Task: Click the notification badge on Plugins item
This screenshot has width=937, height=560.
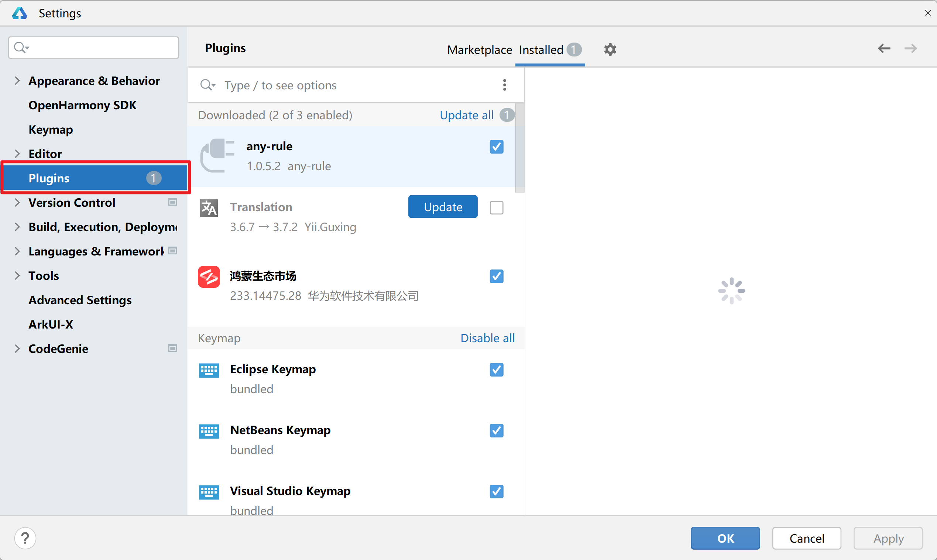Action: click(154, 178)
